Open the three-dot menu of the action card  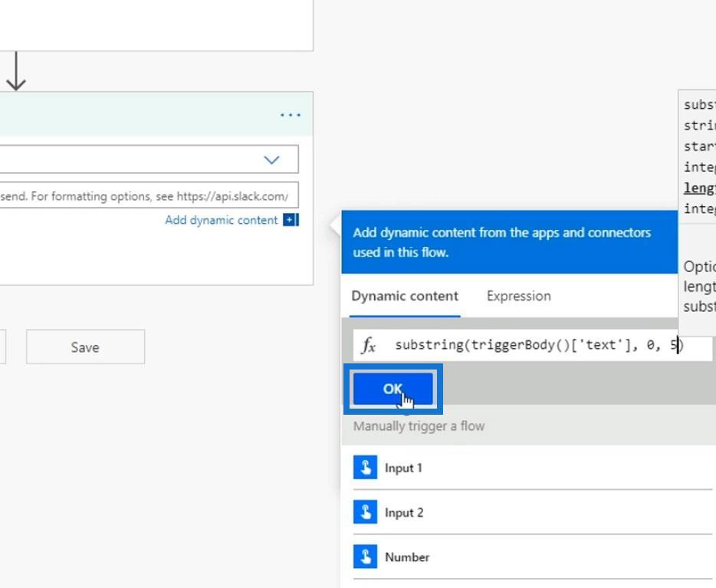(291, 114)
